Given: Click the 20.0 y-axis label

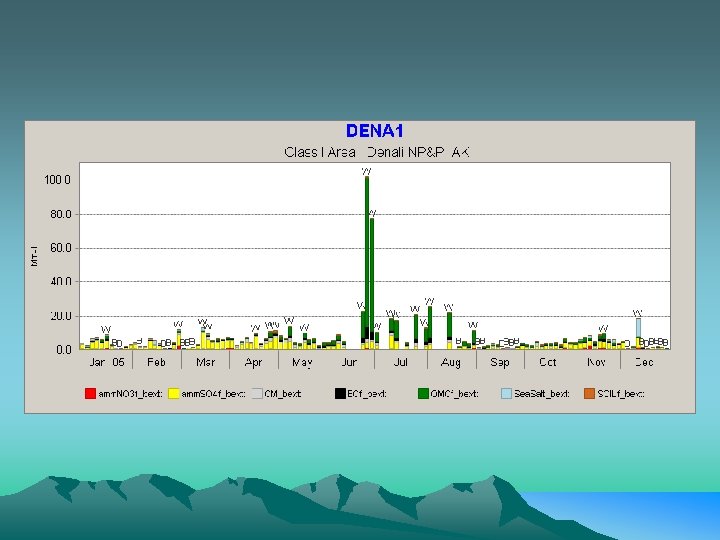Looking at the screenshot, I should point(61,316).
